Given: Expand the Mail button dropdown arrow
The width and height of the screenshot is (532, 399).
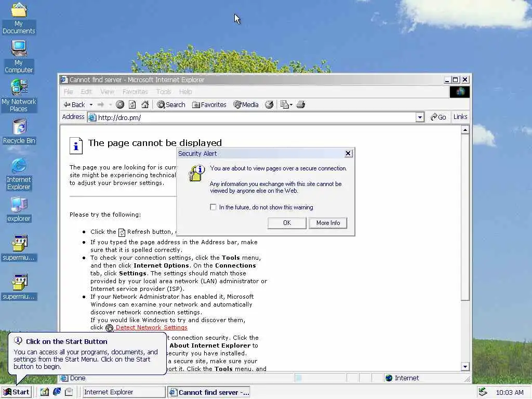Looking at the screenshot, I should [291, 105].
